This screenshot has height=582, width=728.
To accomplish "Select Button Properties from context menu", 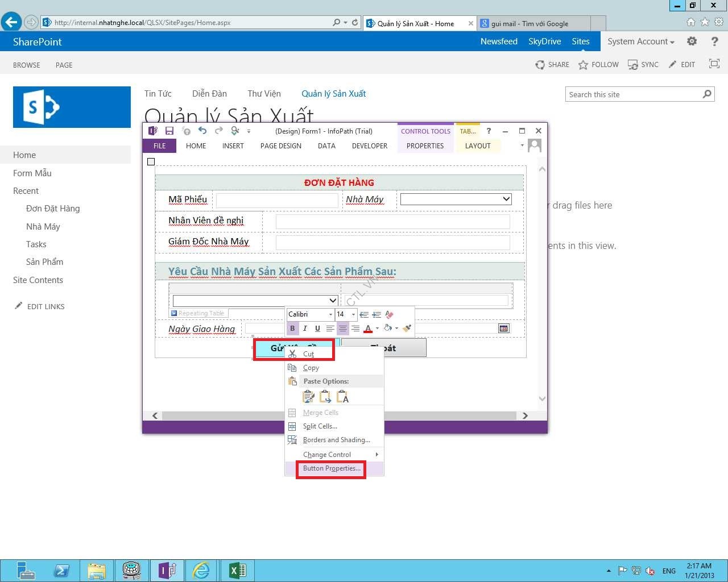I will tap(331, 468).
